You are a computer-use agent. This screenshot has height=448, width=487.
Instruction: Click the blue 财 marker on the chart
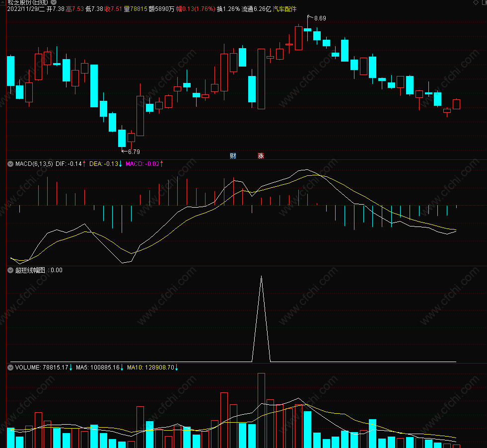[x=233, y=155]
